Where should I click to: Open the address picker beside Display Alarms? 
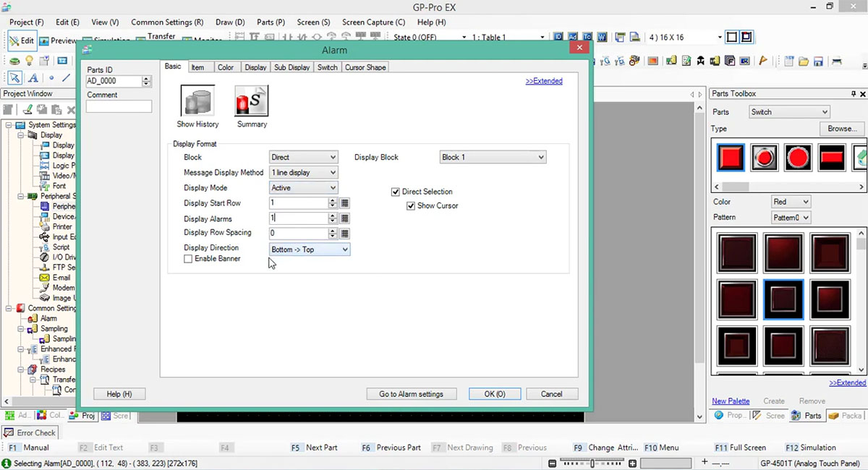(345, 218)
